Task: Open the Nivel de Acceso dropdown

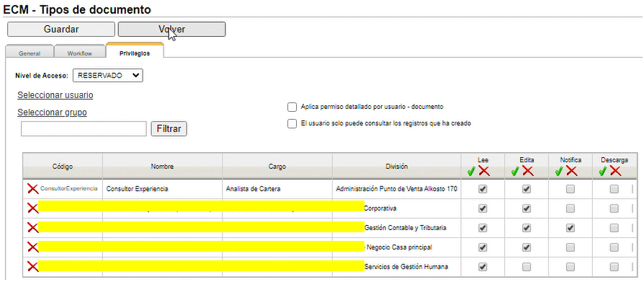Action: point(107,76)
